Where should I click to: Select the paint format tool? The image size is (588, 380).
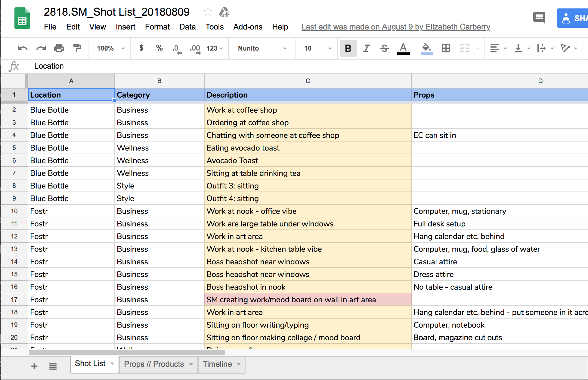(77, 48)
